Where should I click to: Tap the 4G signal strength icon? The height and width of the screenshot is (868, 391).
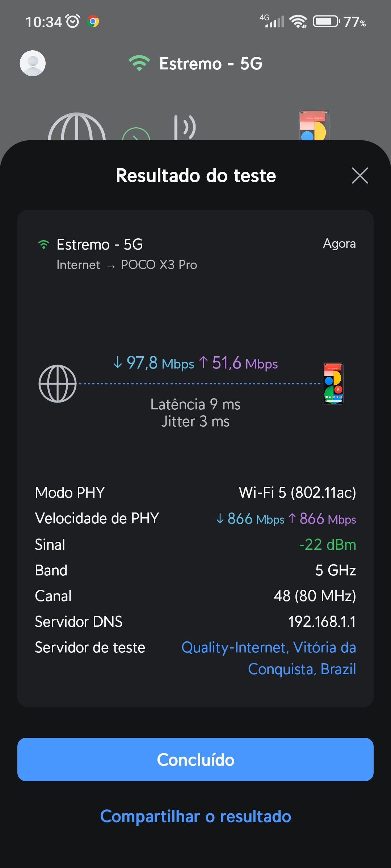click(272, 21)
